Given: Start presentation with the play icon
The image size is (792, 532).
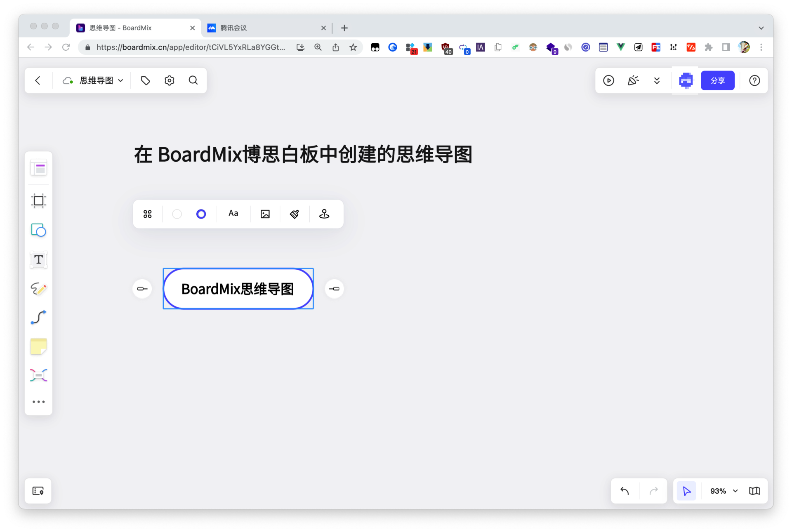Looking at the screenshot, I should pos(609,80).
